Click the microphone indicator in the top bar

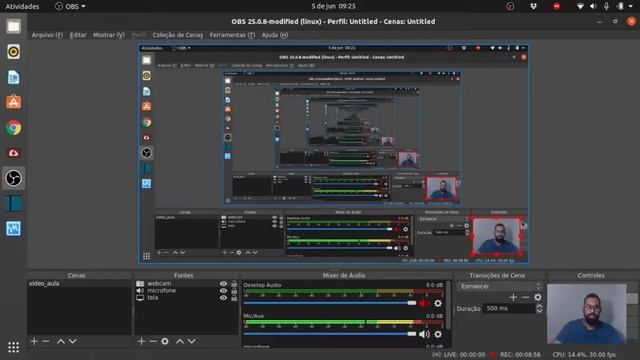pos(607,6)
